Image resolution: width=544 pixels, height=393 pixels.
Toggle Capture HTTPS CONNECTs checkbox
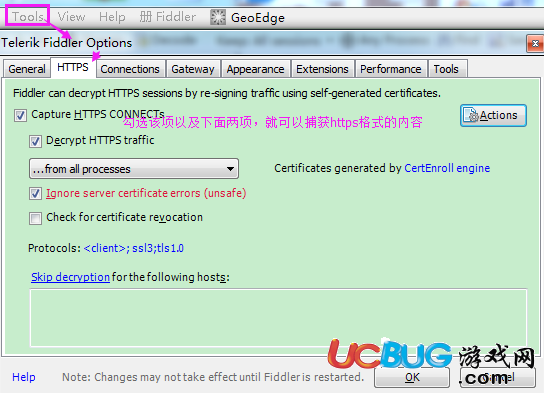pyautogui.click(x=20, y=115)
